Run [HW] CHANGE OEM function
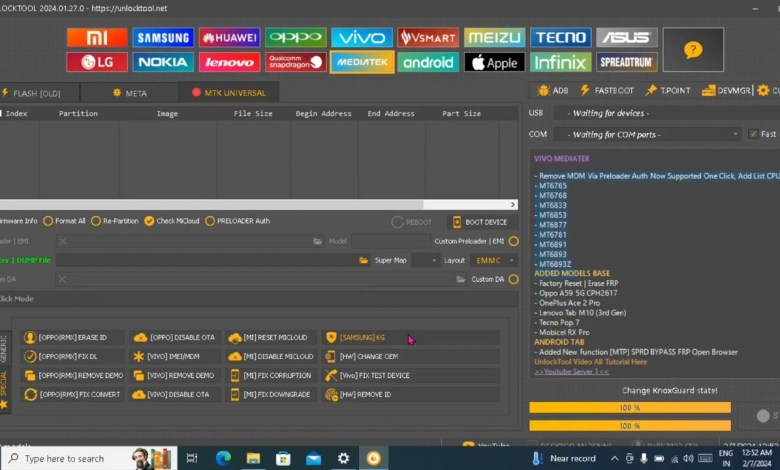 (x=411, y=356)
